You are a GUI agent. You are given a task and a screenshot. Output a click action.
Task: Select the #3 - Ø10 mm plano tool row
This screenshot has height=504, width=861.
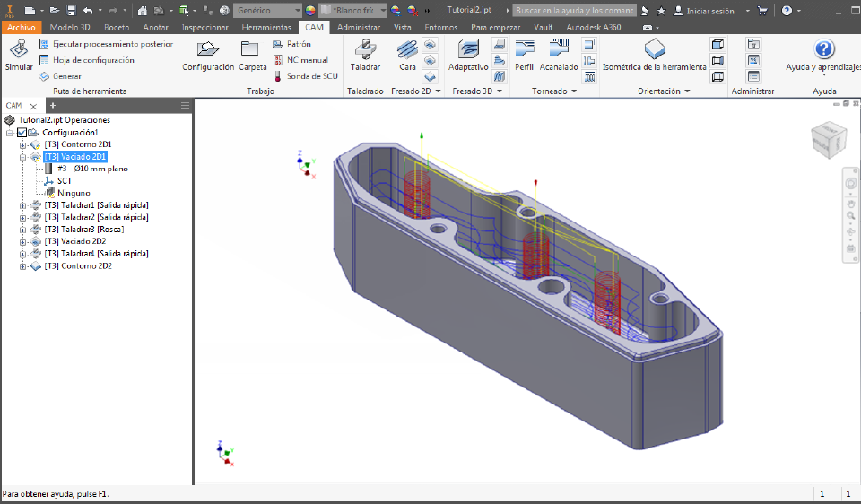tap(86, 169)
